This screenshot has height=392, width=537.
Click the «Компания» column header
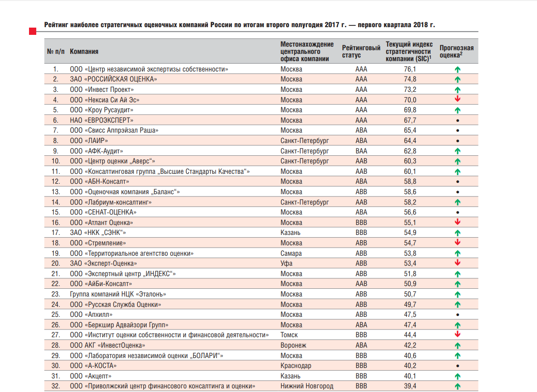84,52
